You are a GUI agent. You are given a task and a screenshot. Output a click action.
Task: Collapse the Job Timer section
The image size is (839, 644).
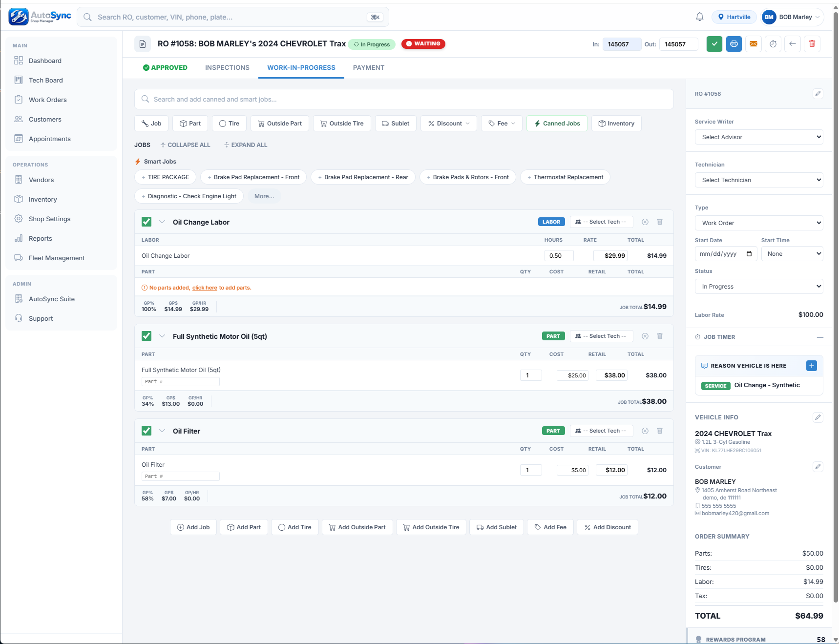[820, 337]
